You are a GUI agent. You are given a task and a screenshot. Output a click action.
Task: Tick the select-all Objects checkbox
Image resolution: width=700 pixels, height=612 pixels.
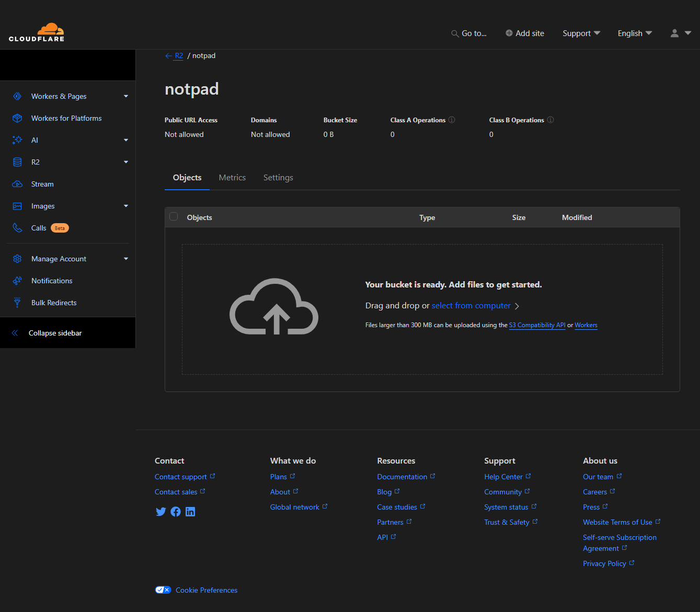[x=174, y=217]
